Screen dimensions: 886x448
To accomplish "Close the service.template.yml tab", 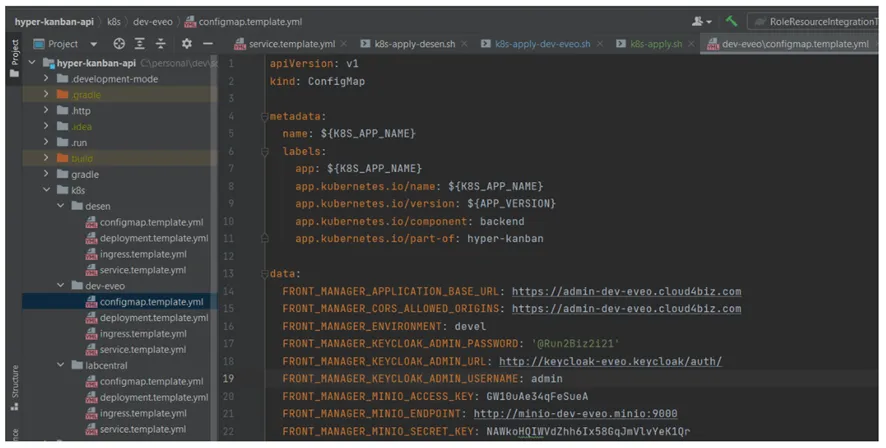I will (x=344, y=44).
